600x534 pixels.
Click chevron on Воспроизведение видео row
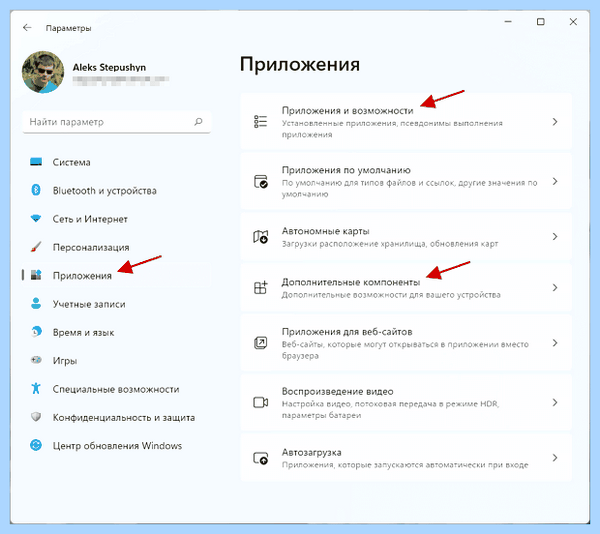point(555,402)
